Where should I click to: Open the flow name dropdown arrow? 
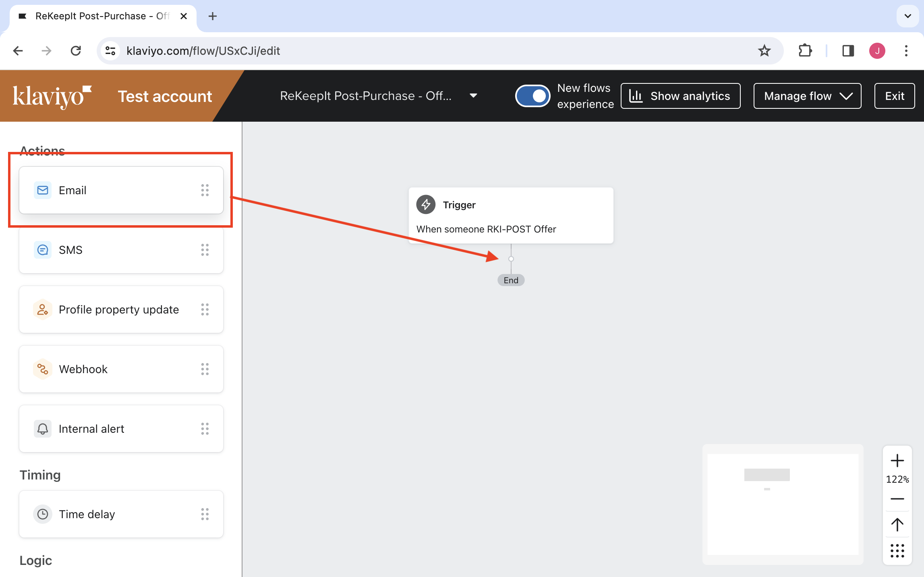tap(473, 96)
